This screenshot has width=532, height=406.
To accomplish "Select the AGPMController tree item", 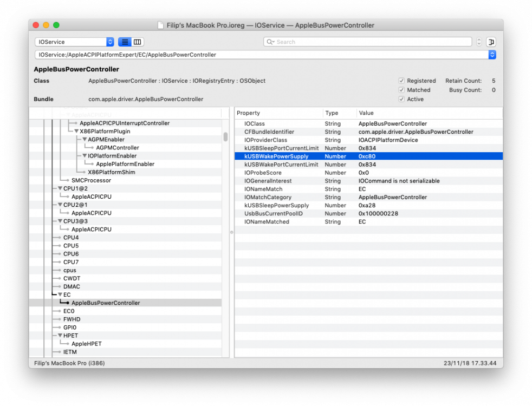I will coord(118,147).
